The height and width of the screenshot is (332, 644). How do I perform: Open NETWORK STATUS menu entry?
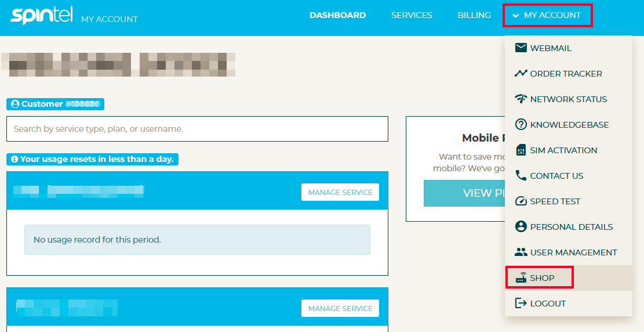(x=569, y=99)
